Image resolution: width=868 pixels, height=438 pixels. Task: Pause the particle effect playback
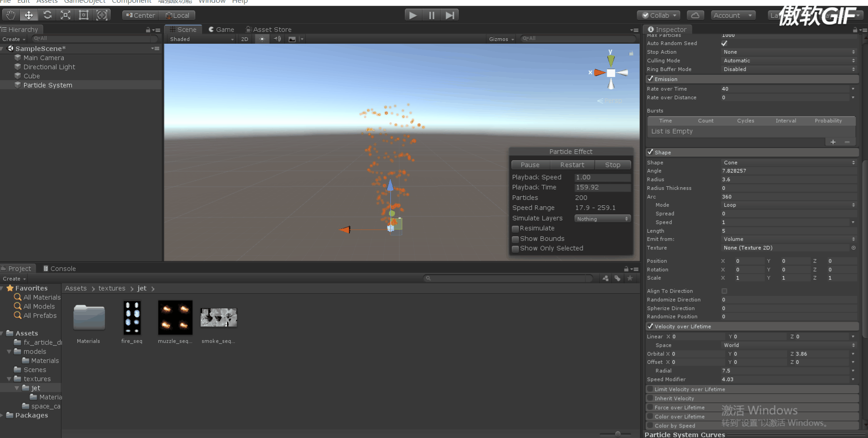[530, 165]
